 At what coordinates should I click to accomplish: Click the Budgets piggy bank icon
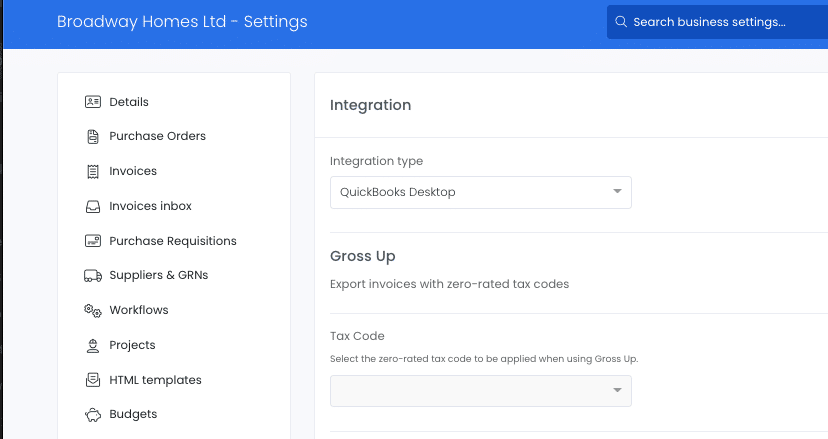point(93,415)
